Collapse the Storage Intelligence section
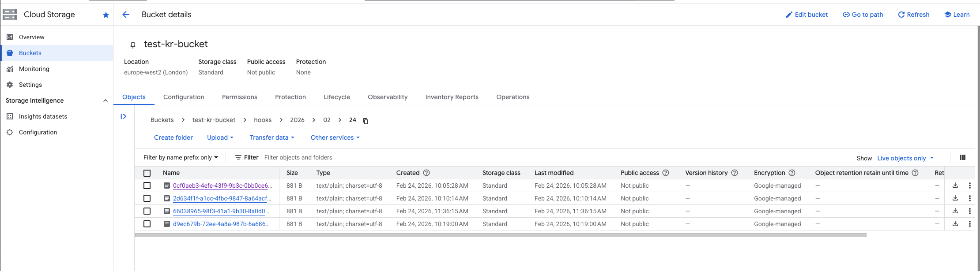The height and width of the screenshot is (271, 980). (106, 100)
